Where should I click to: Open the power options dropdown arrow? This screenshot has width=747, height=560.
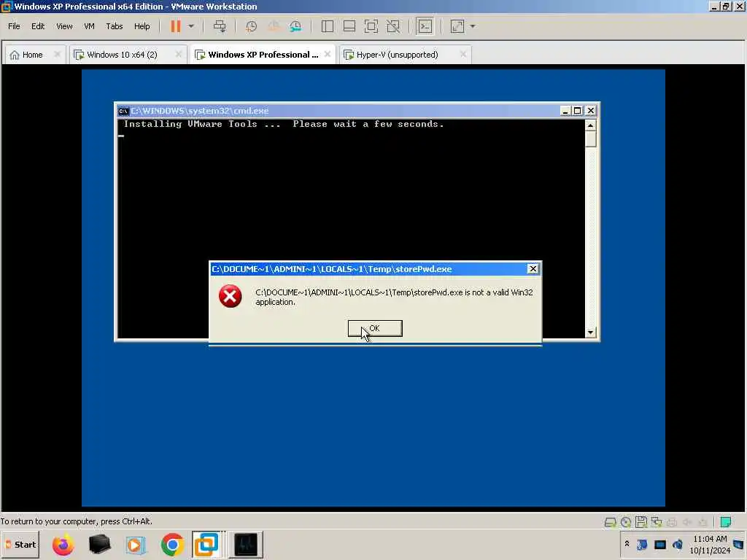[191, 26]
